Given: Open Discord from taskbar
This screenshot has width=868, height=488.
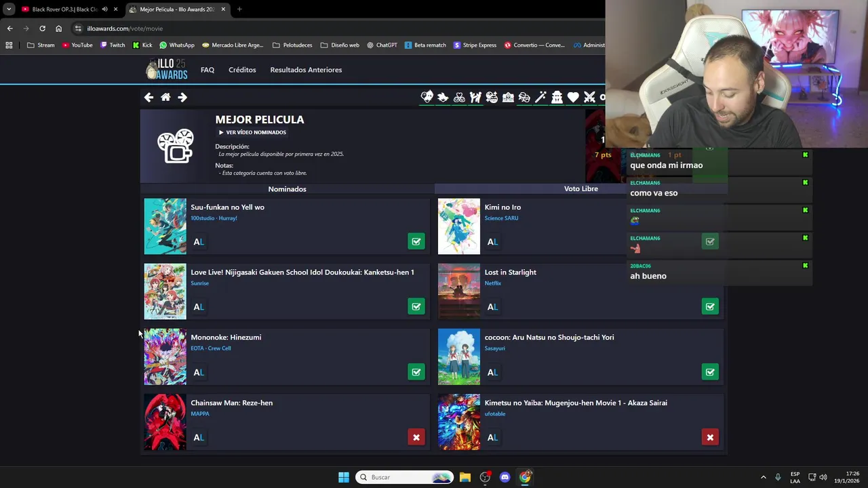Looking at the screenshot, I should 505,477.
